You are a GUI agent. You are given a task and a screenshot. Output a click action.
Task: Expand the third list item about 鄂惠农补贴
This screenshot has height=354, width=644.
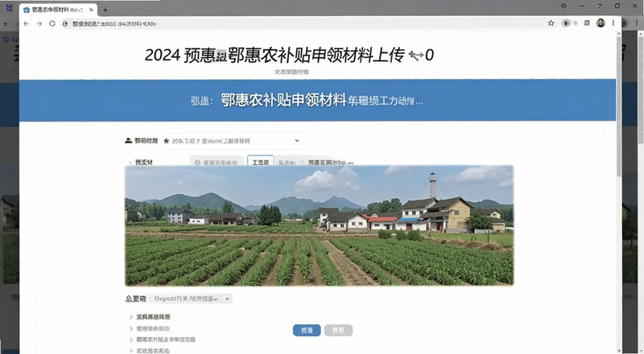163,340
